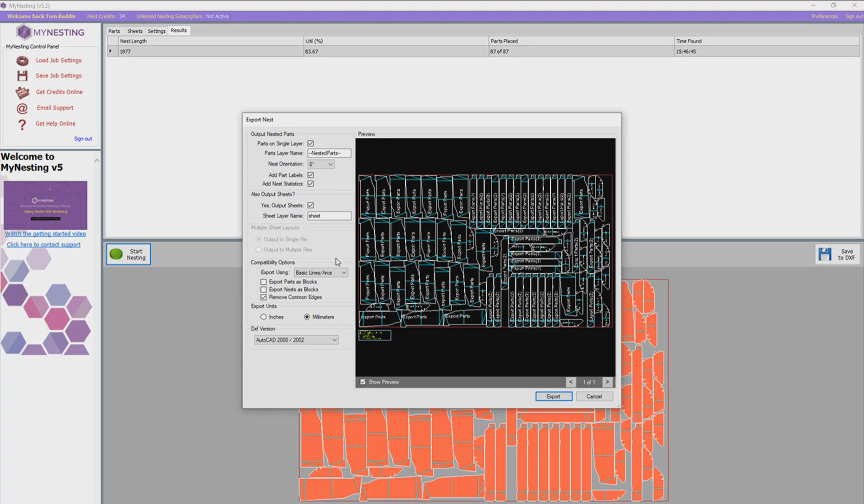
Task: Open Dxf Version dropdown
Action: (296, 340)
